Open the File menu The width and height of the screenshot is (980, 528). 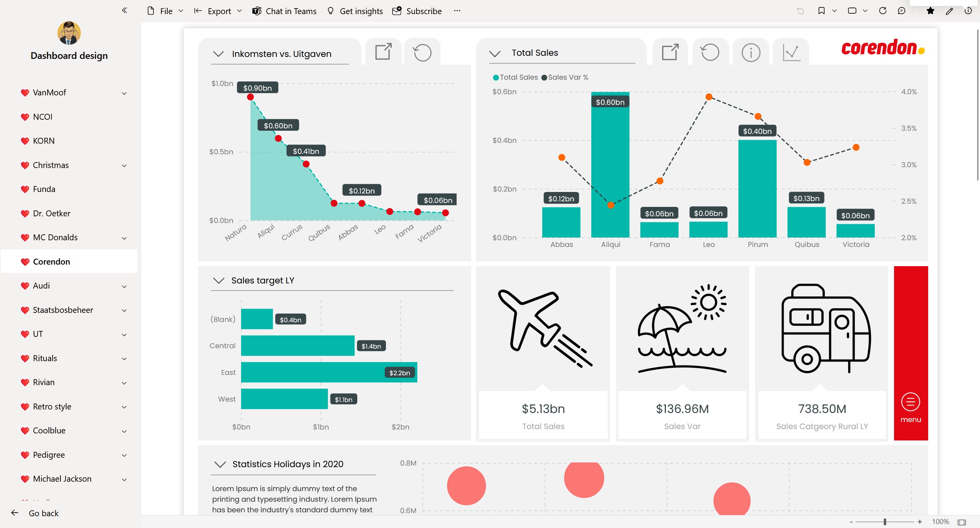(x=165, y=11)
